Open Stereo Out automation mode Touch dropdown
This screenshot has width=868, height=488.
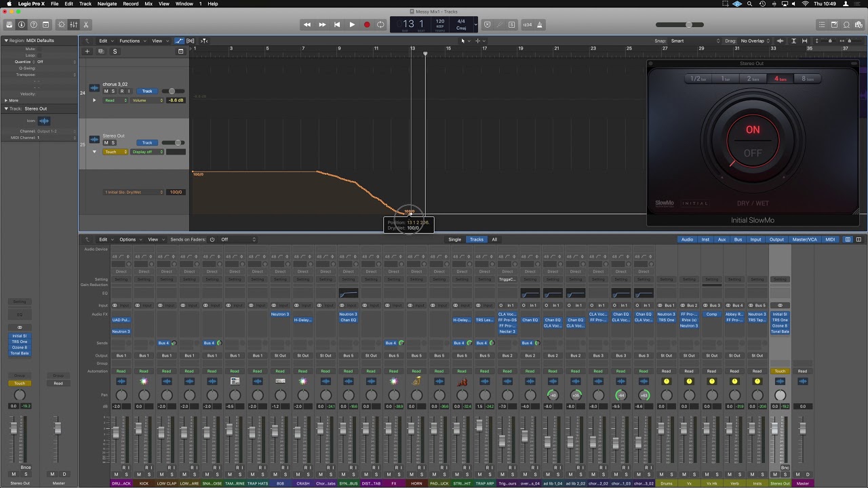[x=115, y=152]
